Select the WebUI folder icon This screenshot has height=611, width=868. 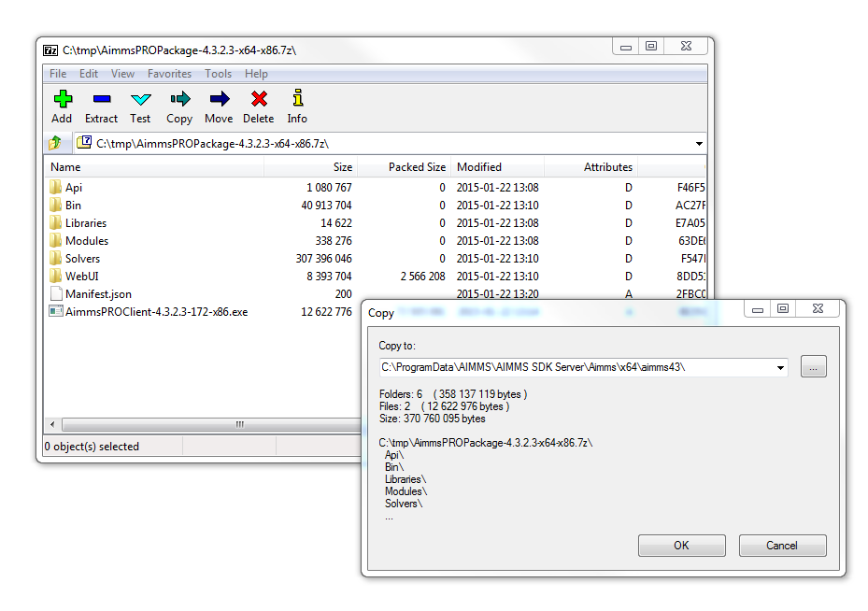pos(55,276)
